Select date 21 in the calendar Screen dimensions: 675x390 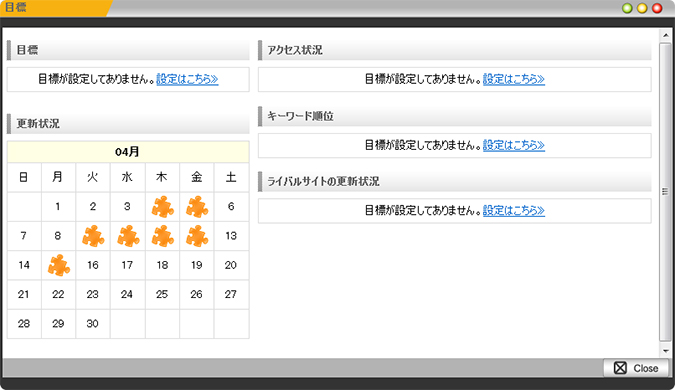24,294
